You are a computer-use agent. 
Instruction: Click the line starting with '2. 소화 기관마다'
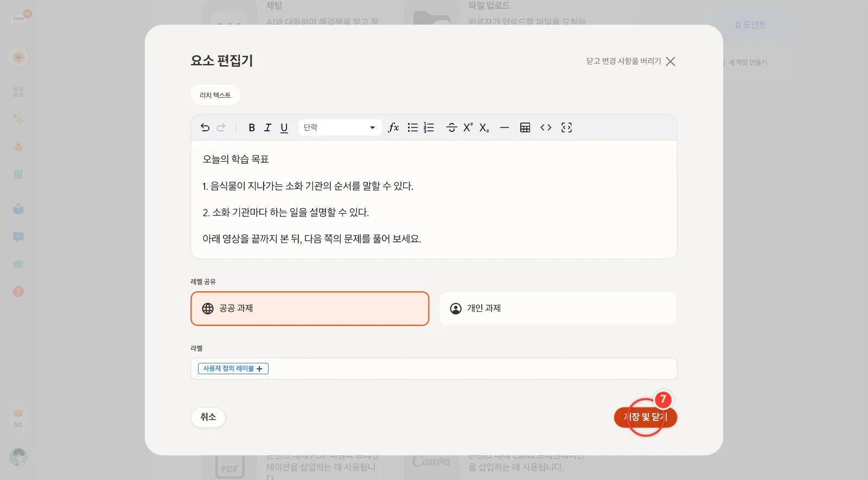286,213
